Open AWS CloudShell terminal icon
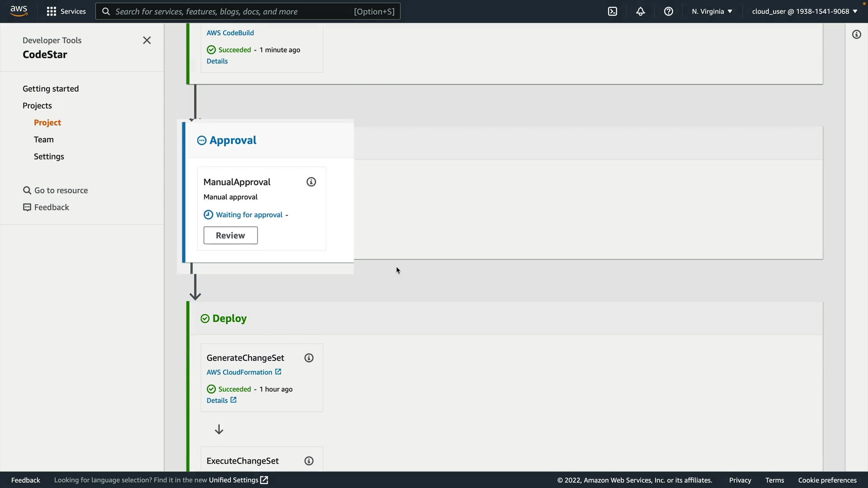This screenshot has width=868, height=488. click(x=612, y=11)
